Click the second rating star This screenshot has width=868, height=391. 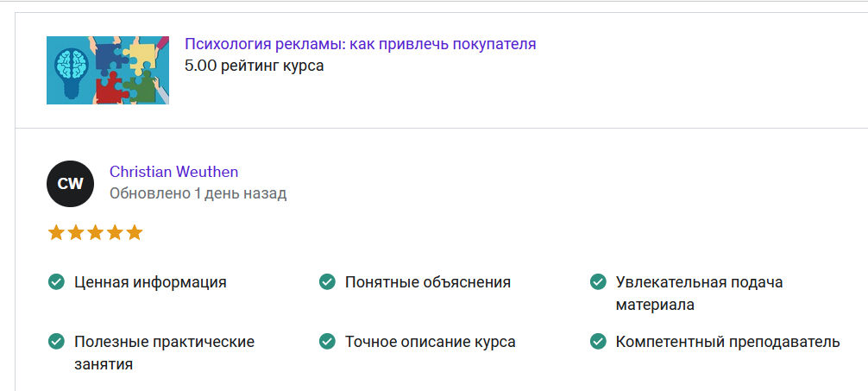pos(76,232)
